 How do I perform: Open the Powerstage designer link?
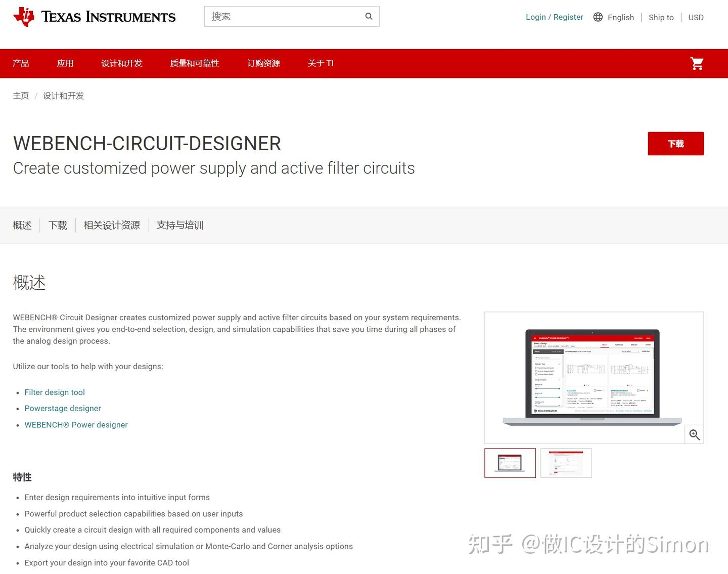point(63,408)
